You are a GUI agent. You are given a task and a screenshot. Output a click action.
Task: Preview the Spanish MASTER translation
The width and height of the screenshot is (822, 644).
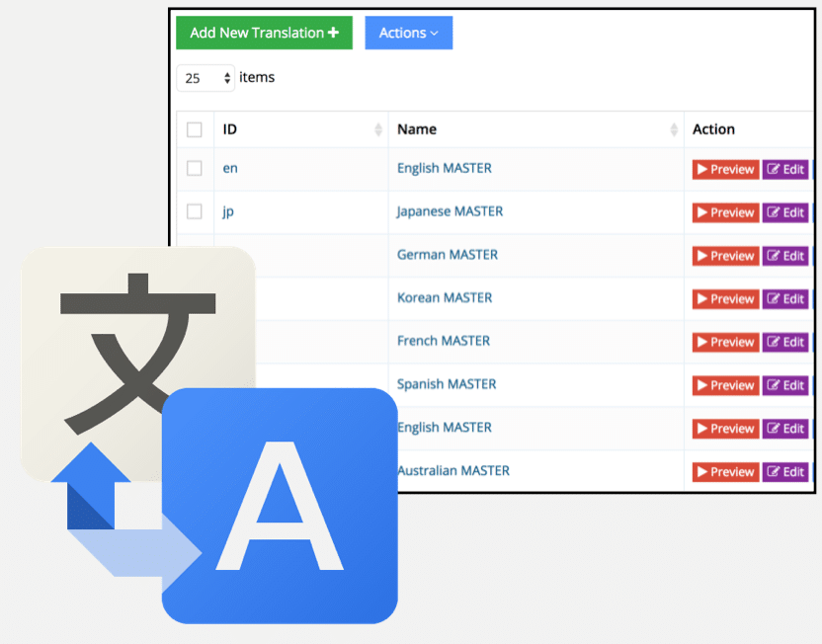725,385
